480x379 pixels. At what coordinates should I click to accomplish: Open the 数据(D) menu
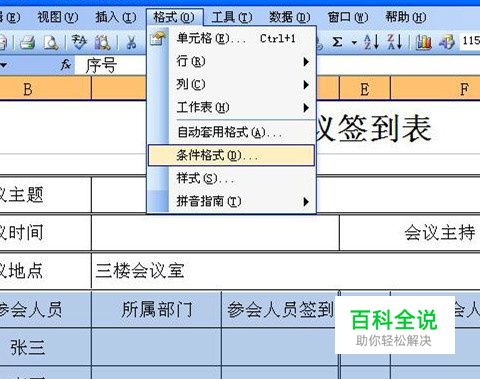pos(289,17)
